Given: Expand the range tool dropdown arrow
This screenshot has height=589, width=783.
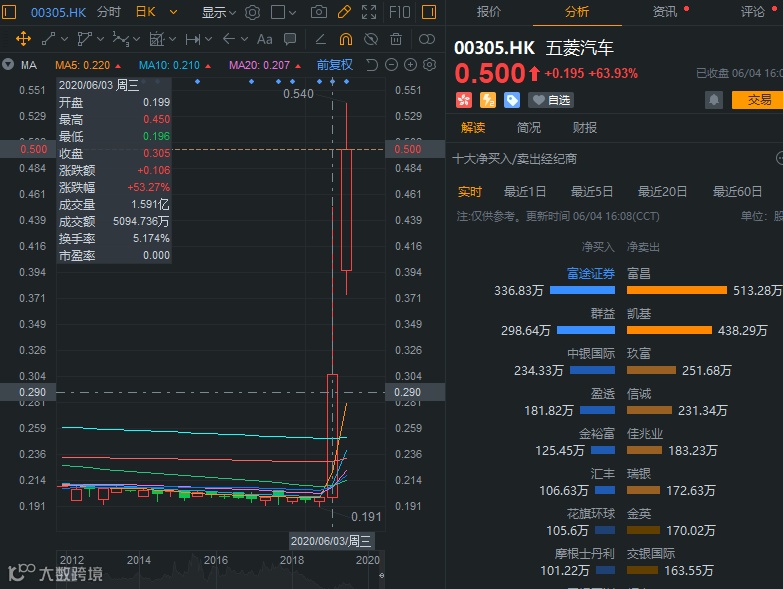Looking at the screenshot, I should click(x=208, y=38).
